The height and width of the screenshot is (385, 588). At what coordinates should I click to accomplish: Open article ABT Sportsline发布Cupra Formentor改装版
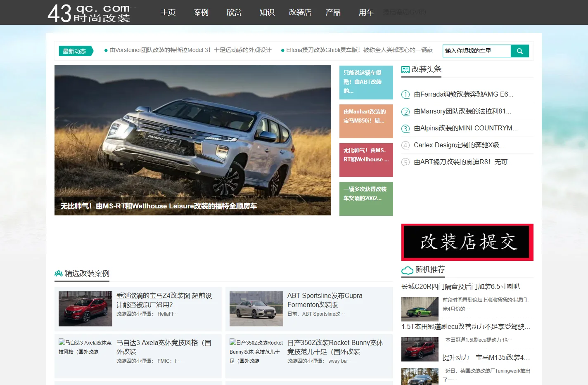(x=325, y=300)
